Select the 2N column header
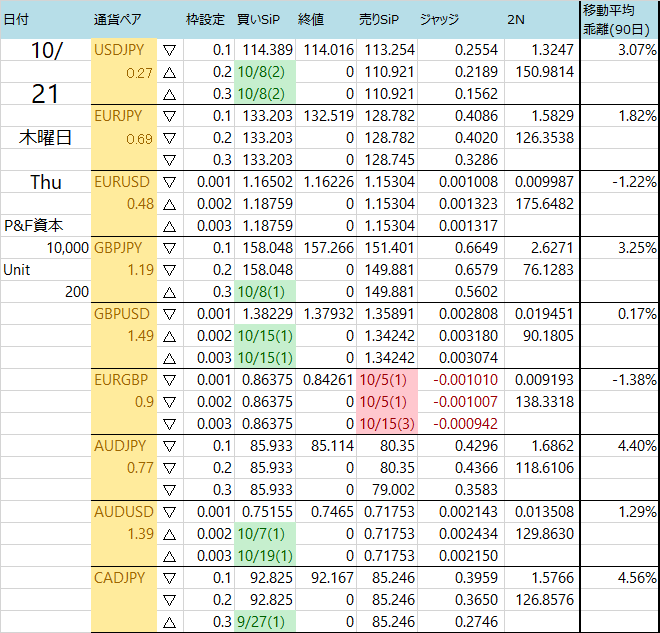 [x=516, y=19]
